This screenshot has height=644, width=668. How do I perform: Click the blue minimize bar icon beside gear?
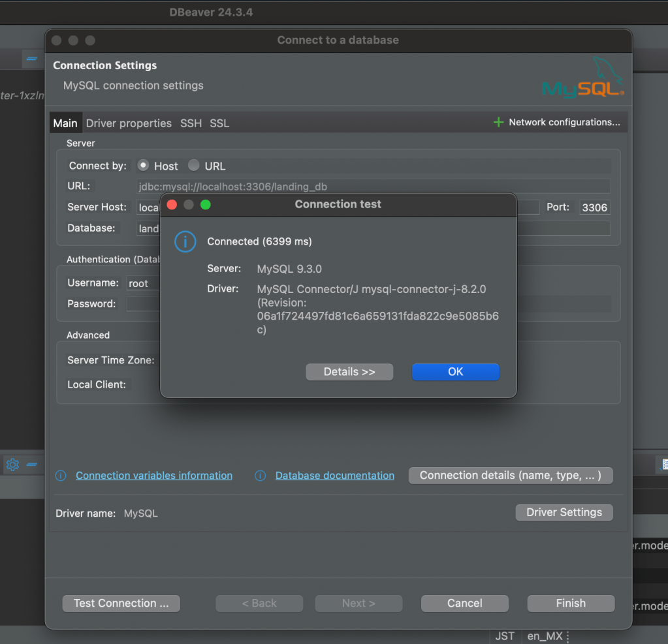click(x=31, y=465)
